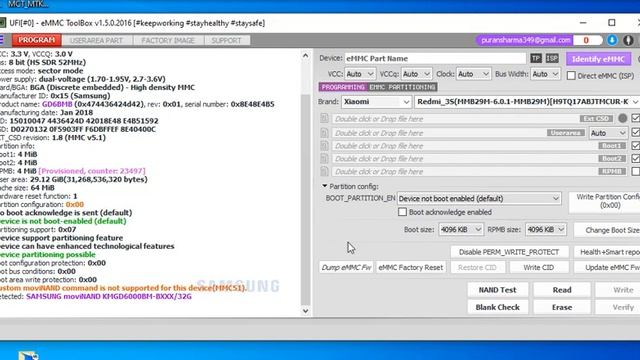Click the Read button

pos(562,290)
